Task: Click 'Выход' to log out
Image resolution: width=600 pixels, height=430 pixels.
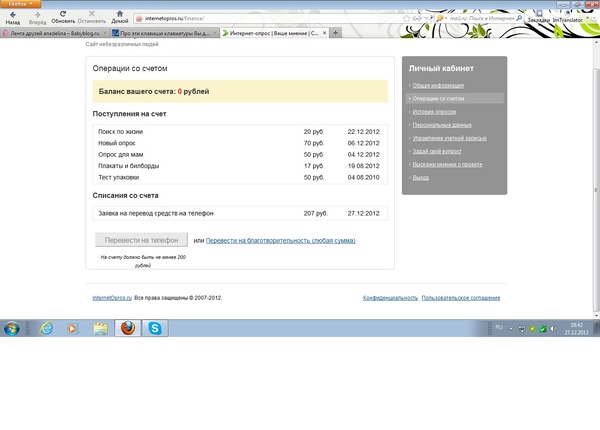Action: point(420,177)
